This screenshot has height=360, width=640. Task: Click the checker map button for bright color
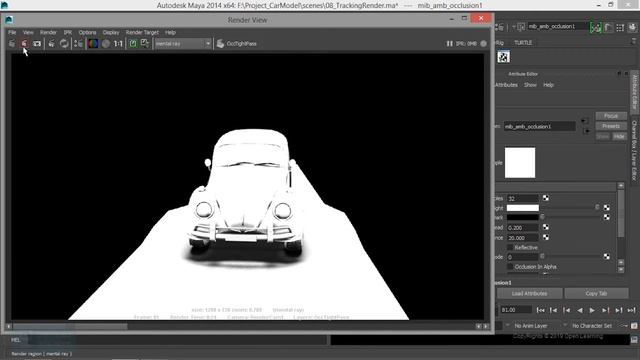coord(607,208)
